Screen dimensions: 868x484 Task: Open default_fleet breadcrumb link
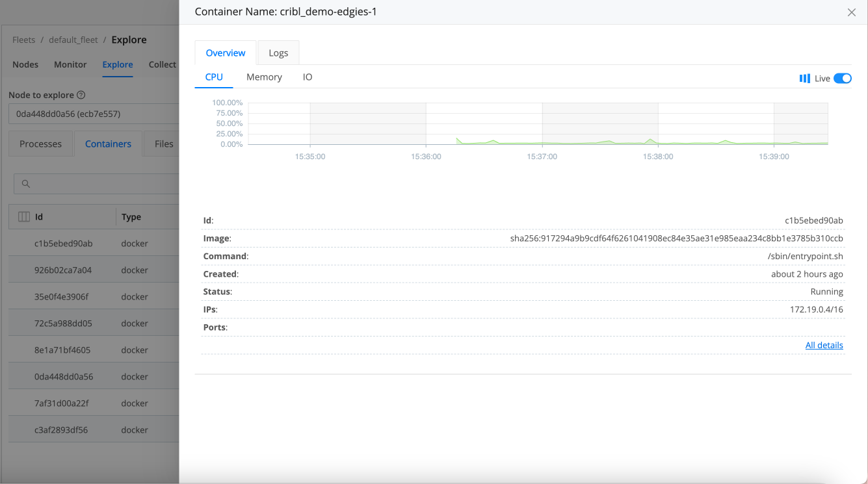point(73,40)
